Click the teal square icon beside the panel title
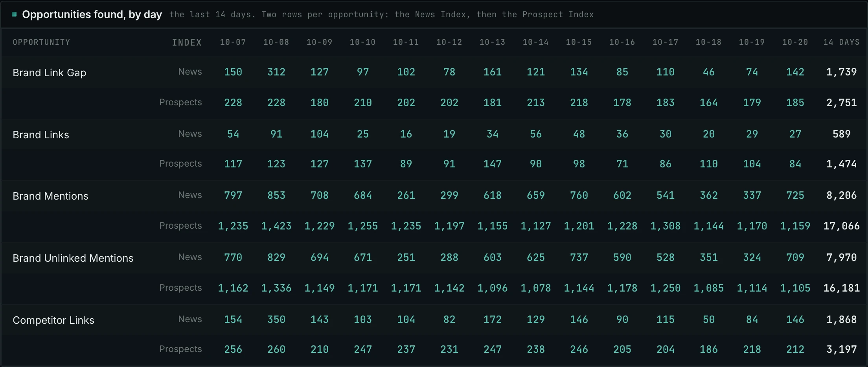Image resolution: width=868 pixels, height=367 pixels. coord(15,15)
